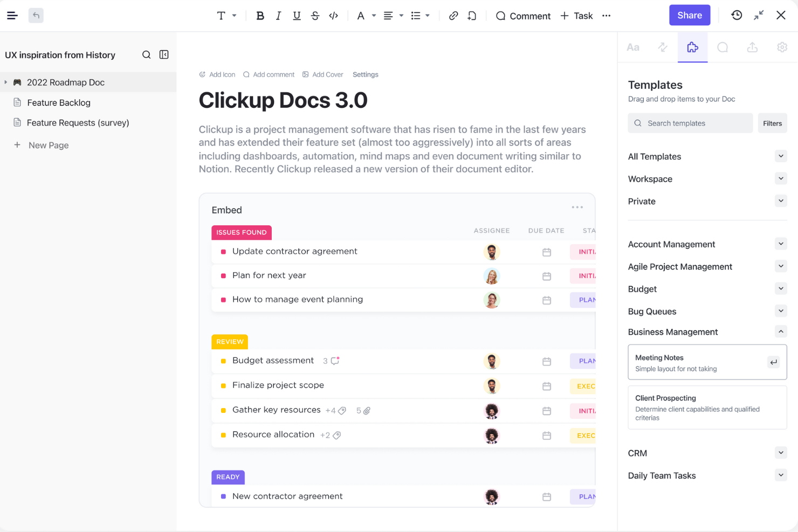
Task: Open the text style dropdown
Action: click(x=226, y=16)
